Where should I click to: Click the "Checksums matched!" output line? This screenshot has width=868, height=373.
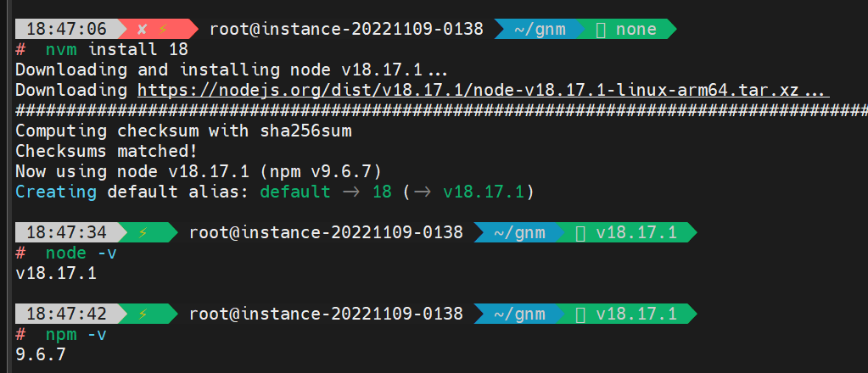coord(106,151)
